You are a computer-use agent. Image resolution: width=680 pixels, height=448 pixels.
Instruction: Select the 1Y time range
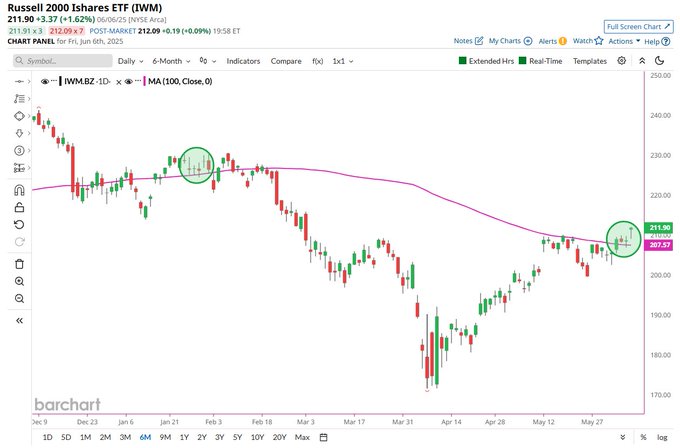pos(184,437)
